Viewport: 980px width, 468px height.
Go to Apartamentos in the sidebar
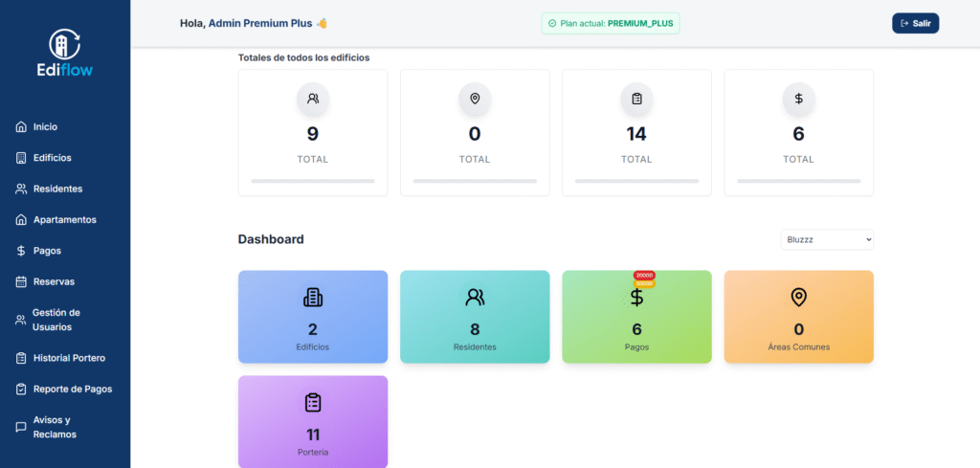coord(64,219)
